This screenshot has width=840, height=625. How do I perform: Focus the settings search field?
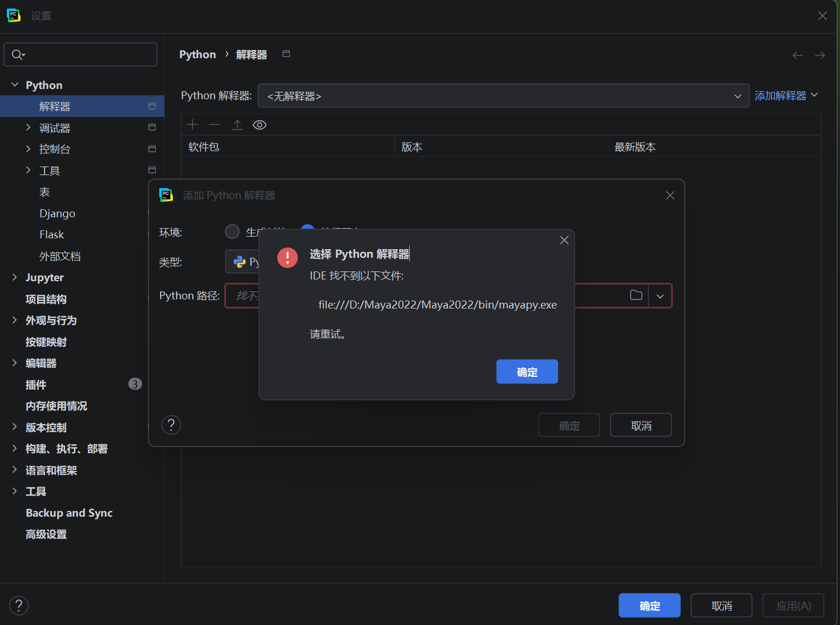click(80, 54)
